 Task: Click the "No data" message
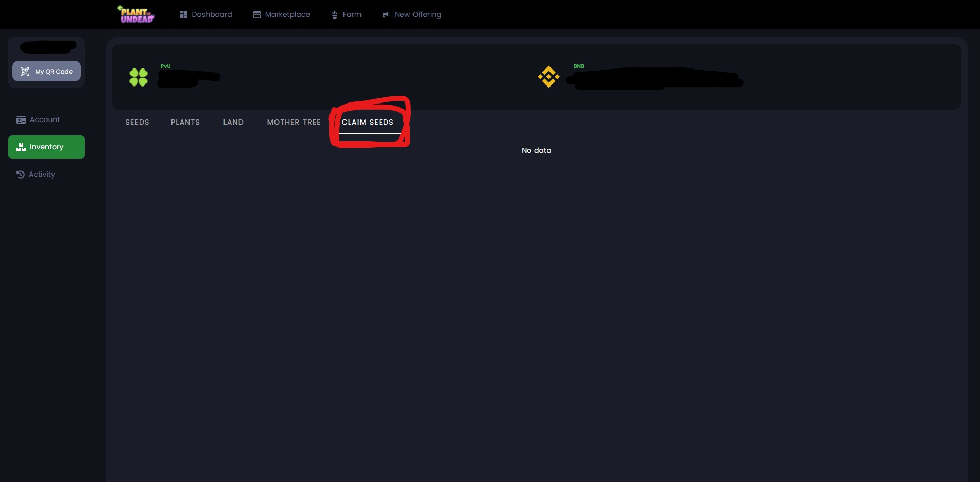point(536,150)
